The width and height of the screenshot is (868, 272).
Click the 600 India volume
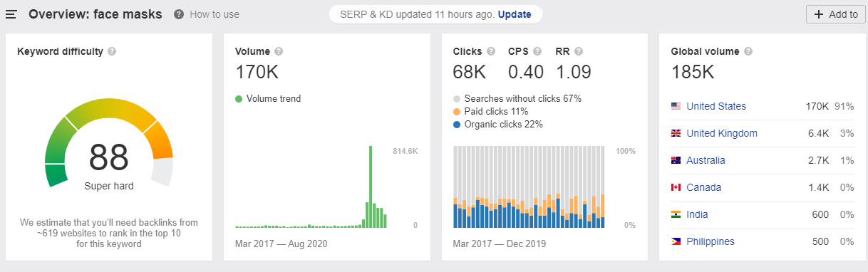(820, 214)
